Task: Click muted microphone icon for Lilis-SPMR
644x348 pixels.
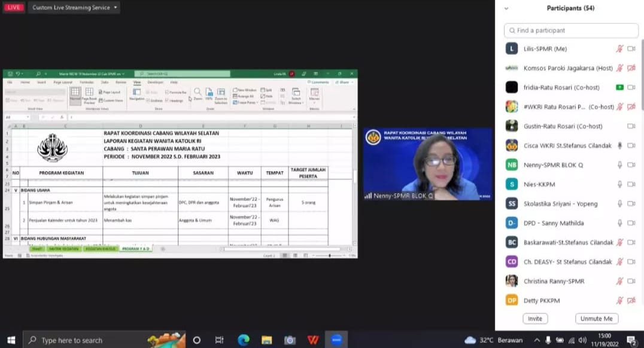Action: [620, 49]
